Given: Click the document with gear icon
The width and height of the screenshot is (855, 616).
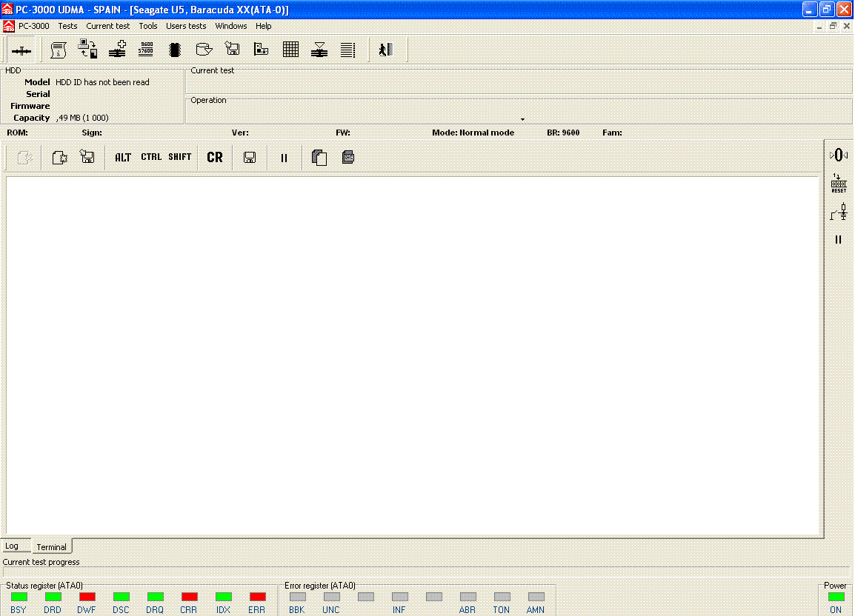Looking at the screenshot, I should point(59,158).
